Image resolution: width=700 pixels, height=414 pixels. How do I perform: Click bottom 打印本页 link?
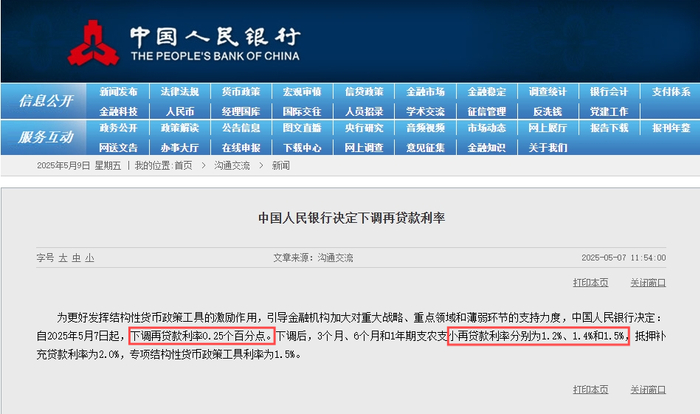coord(591,390)
